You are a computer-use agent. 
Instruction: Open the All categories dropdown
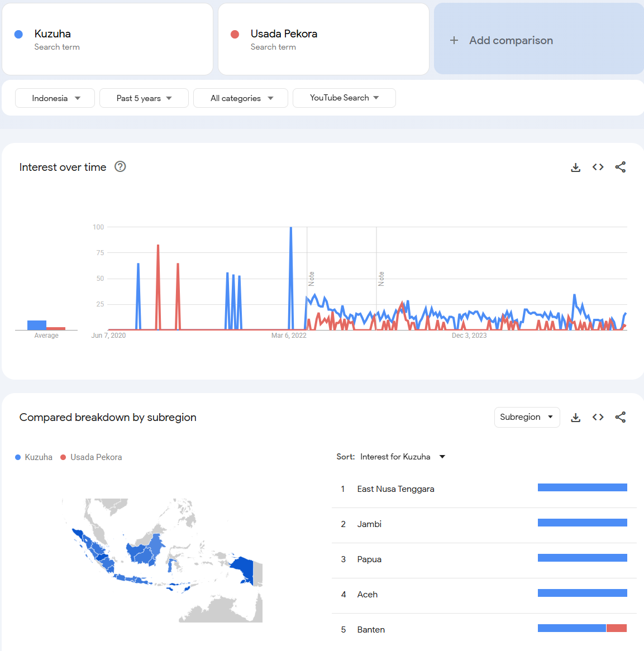click(241, 98)
